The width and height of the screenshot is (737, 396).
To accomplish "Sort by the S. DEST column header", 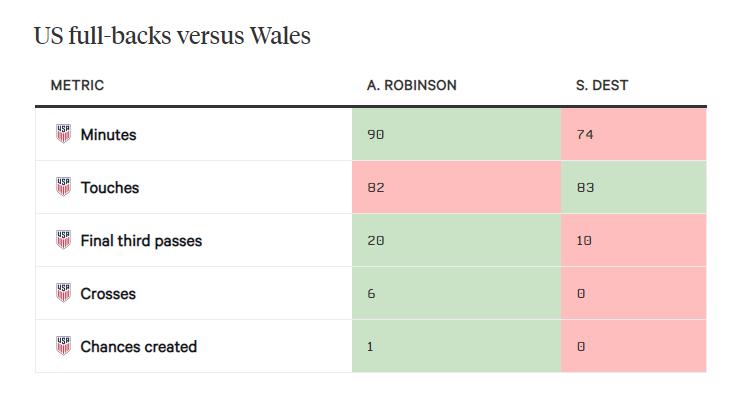I will click(602, 85).
